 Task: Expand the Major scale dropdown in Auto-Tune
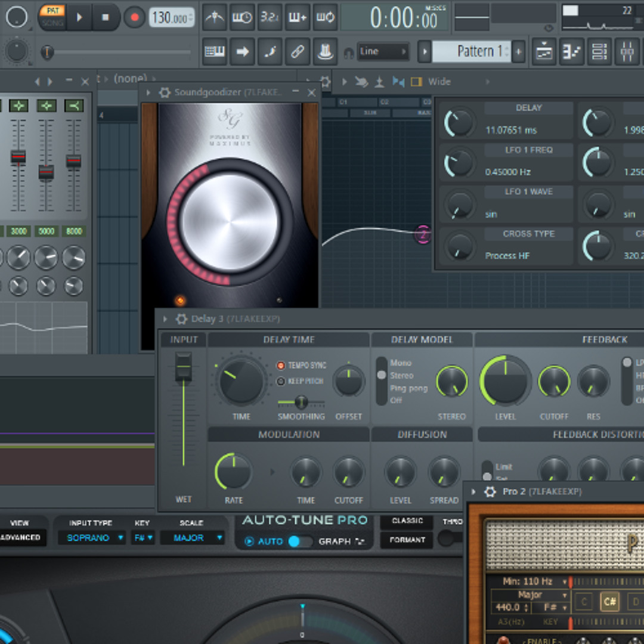(191, 538)
